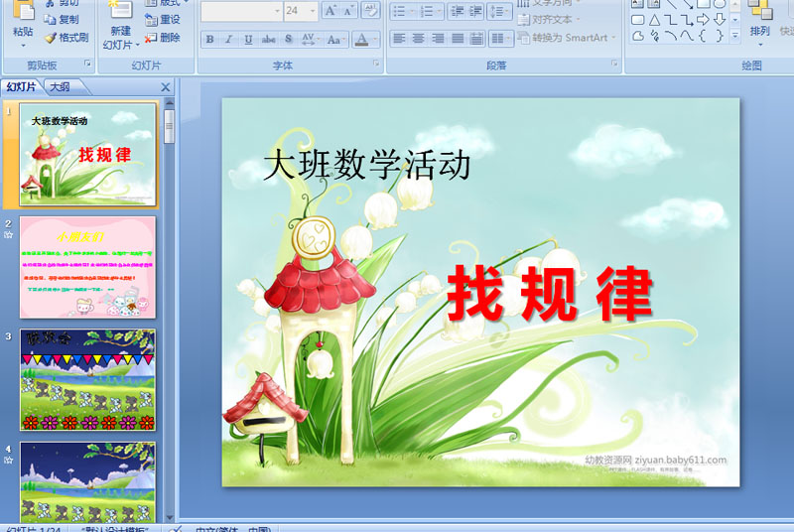Image resolution: width=794 pixels, height=532 pixels.
Task: Click the Copy (复制) button
Action: point(62,19)
